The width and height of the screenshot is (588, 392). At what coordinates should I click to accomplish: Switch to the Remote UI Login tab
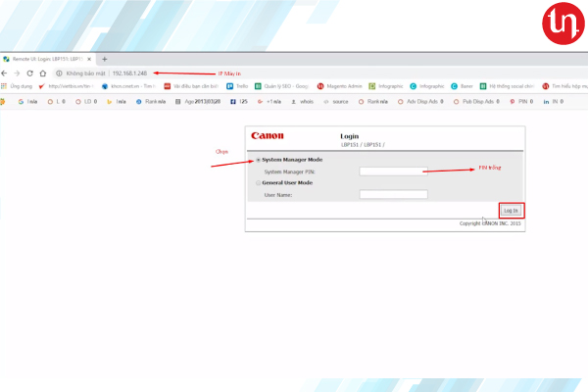[x=48, y=59]
